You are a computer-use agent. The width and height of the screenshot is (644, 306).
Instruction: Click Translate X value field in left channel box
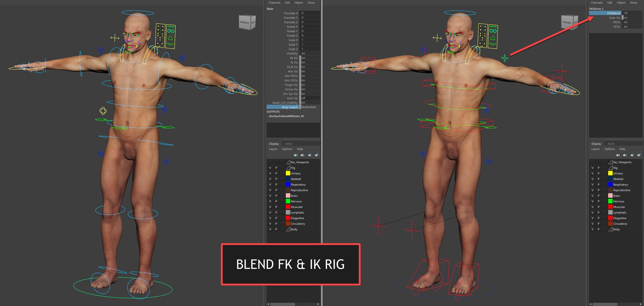coord(310,13)
